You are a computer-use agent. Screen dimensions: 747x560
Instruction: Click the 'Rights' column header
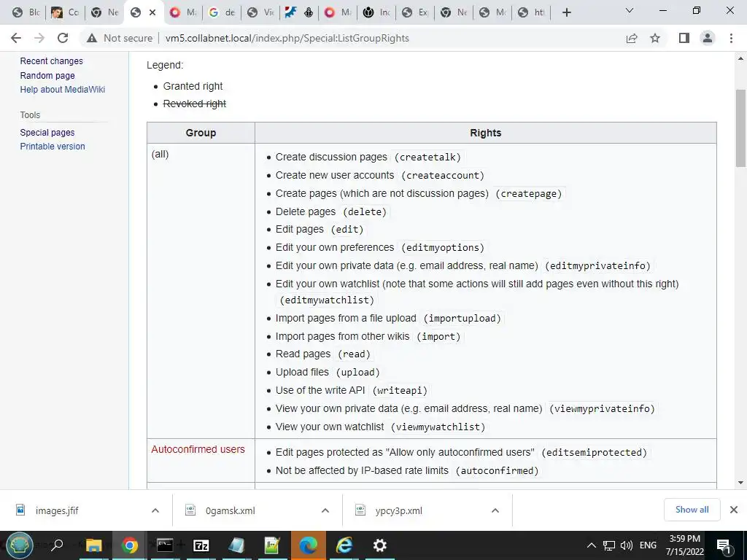pyautogui.click(x=485, y=133)
